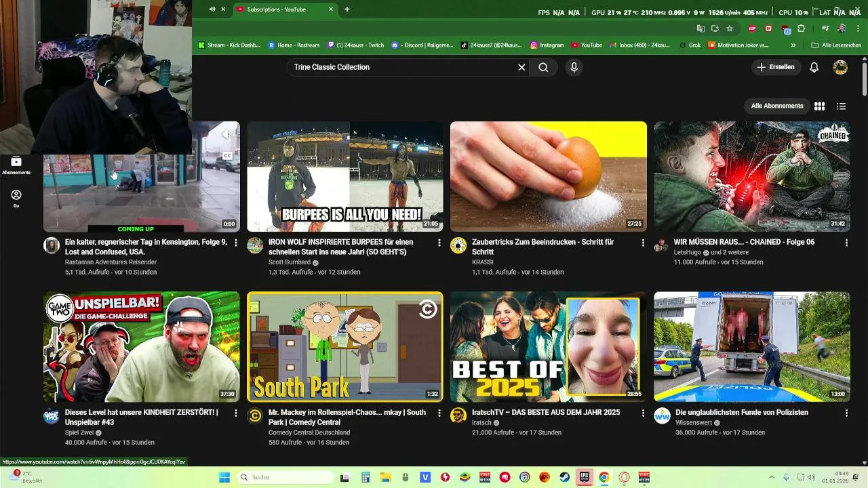
Task: Open Windows Start menu
Action: click(224, 477)
